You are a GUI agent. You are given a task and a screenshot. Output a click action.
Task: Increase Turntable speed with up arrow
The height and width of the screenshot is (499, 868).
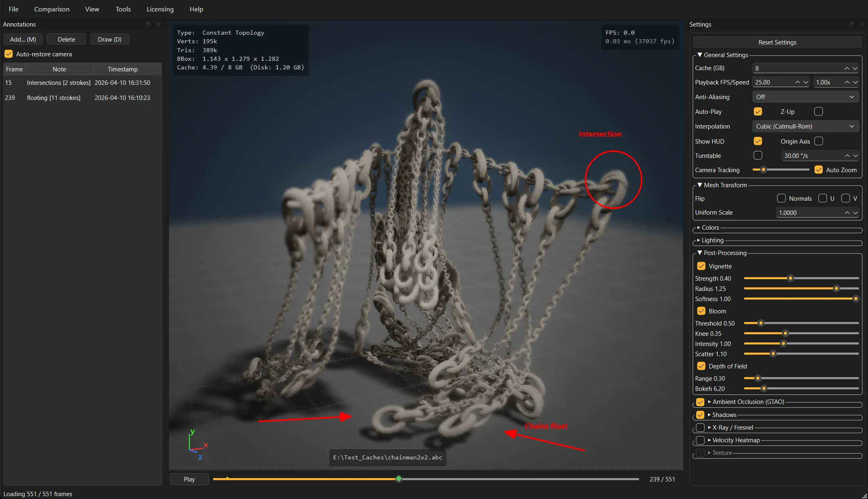847,156
